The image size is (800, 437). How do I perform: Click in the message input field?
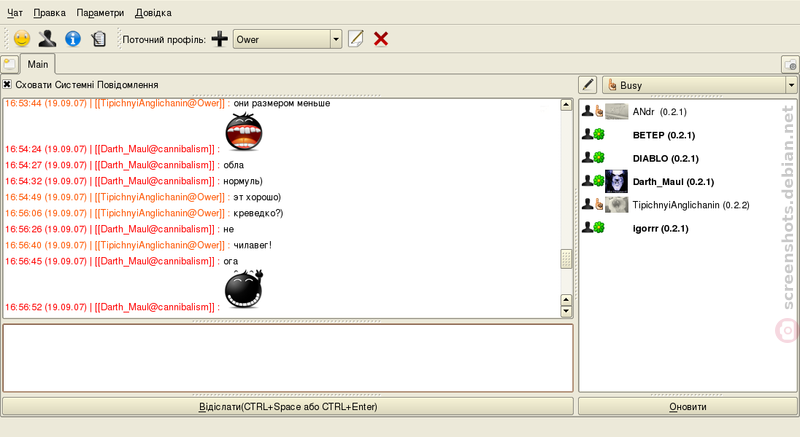pyautogui.click(x=288, y=358)
